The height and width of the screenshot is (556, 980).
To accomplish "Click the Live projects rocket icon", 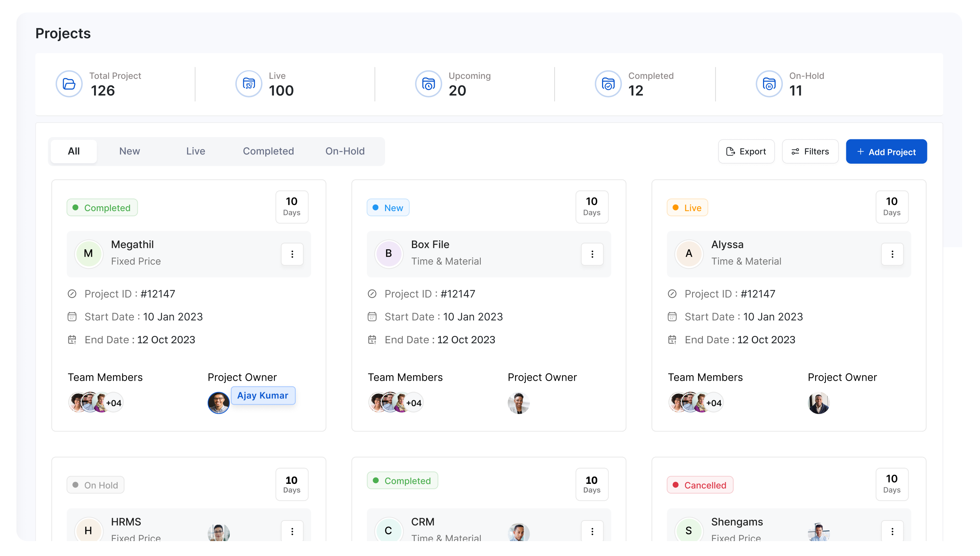I will point(249,84).
